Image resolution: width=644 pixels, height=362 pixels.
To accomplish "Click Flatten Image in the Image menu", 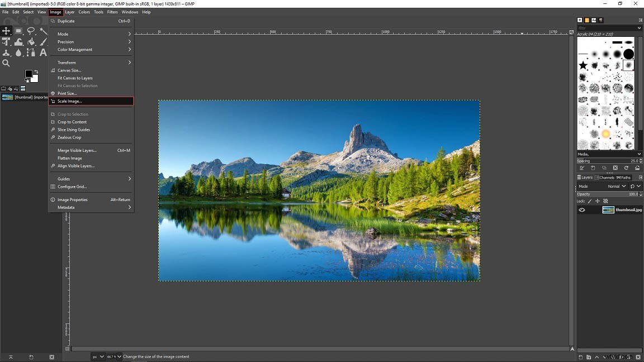I will 69,158.
